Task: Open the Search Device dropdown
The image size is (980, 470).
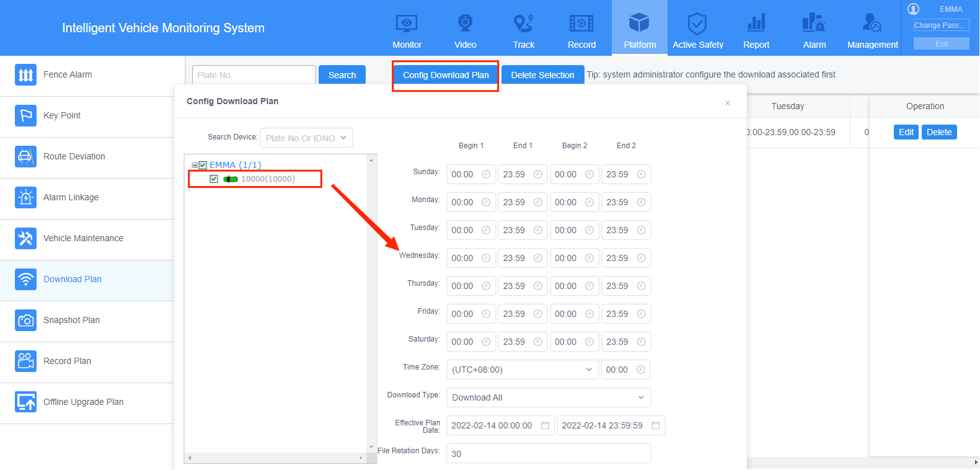Action: coord(306,138)
